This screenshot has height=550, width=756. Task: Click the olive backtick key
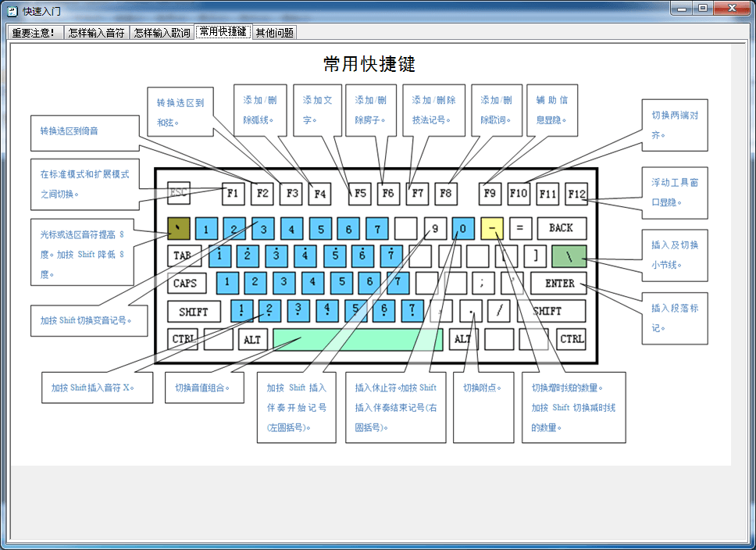[179, 228]
